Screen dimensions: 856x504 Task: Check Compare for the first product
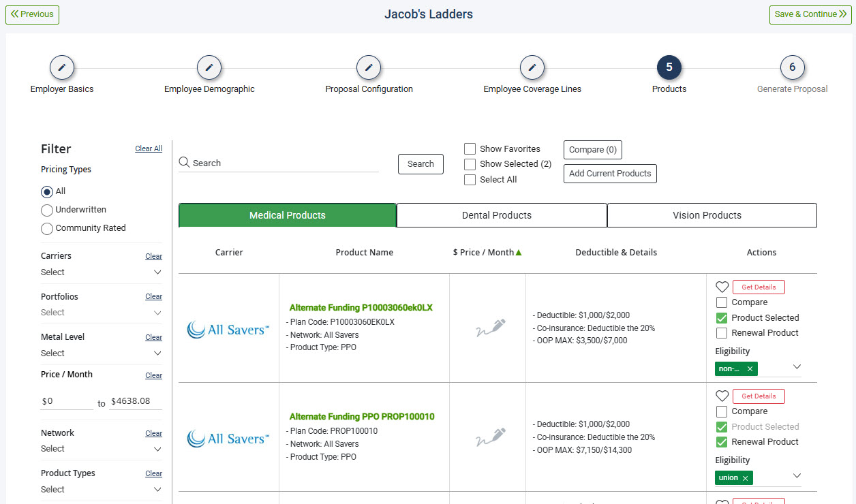[722, 302]
